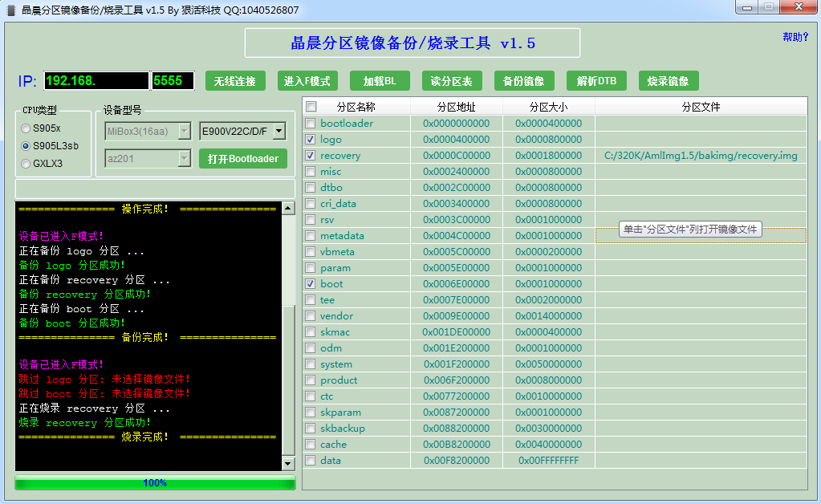821x504 pixels.
Task: Click the 读分区表 button
Action: [452, 81]
